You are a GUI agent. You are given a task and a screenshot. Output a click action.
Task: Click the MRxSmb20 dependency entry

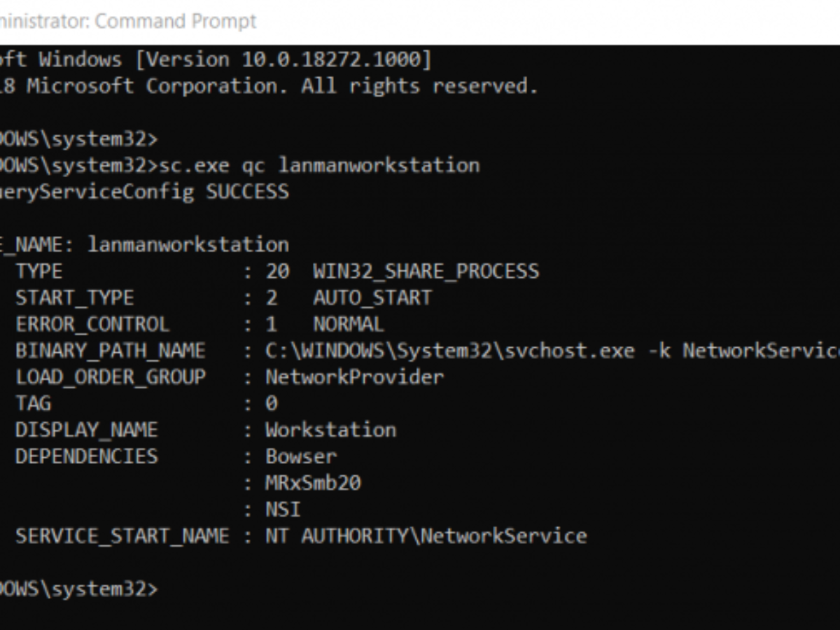coord(313,483)
